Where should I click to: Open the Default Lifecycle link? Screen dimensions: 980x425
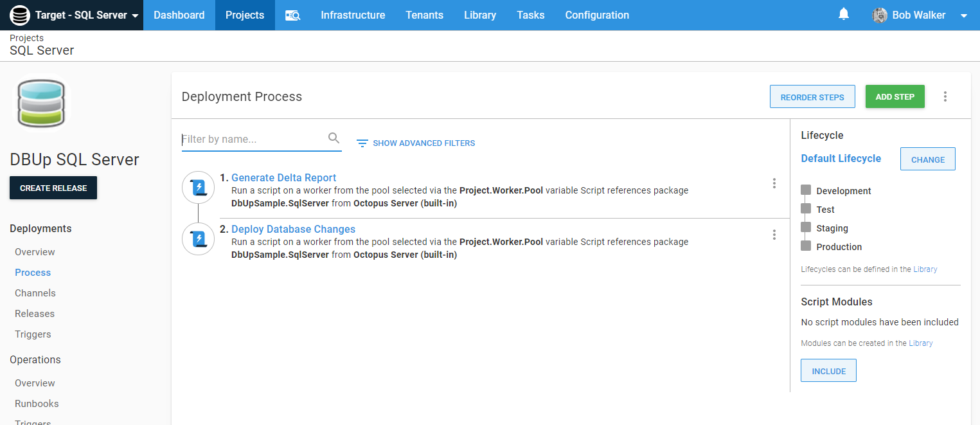click(x=841, y=158)
